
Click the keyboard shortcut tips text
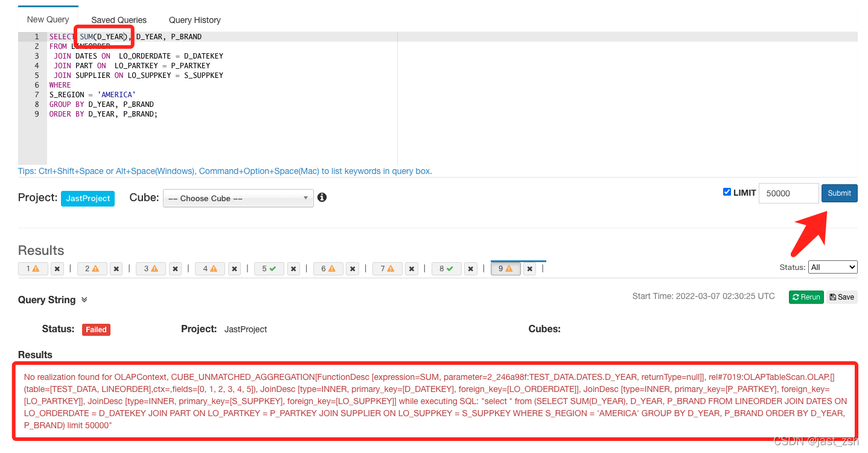pos(225,171)
